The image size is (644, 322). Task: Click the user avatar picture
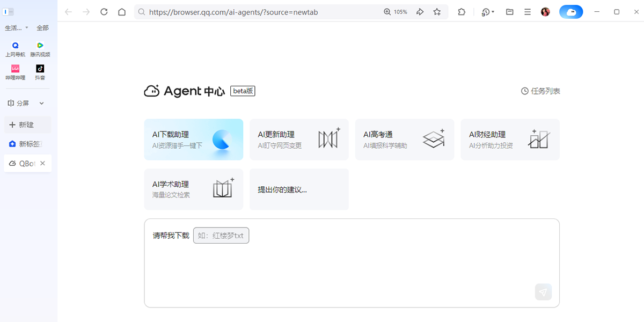(x=545, y=12)
